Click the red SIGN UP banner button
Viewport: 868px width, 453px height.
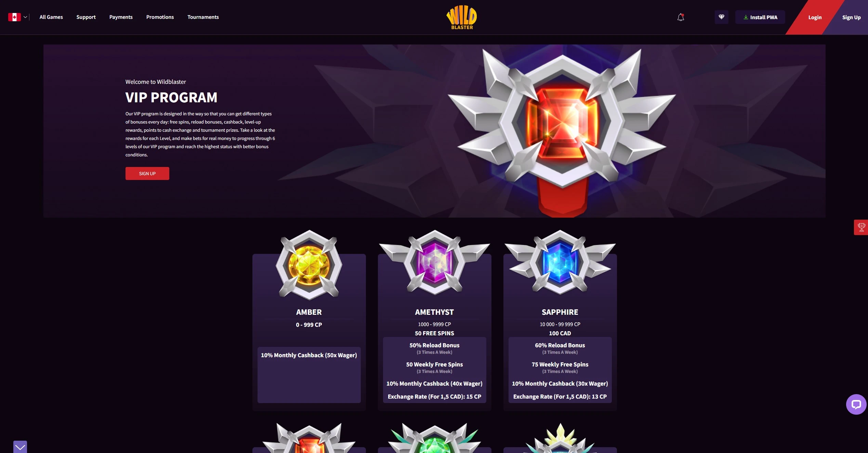tap(147, 173)
